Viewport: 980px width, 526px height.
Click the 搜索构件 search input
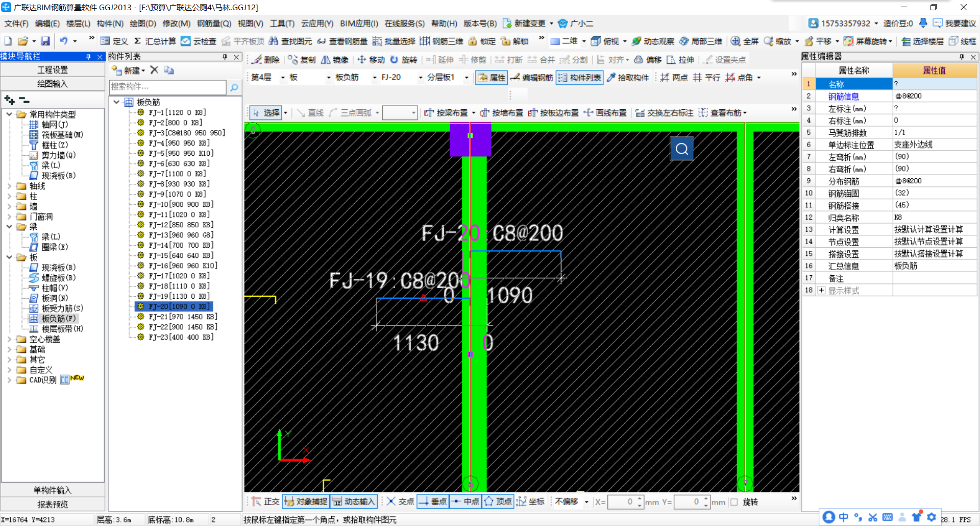(x=167, y=87)
